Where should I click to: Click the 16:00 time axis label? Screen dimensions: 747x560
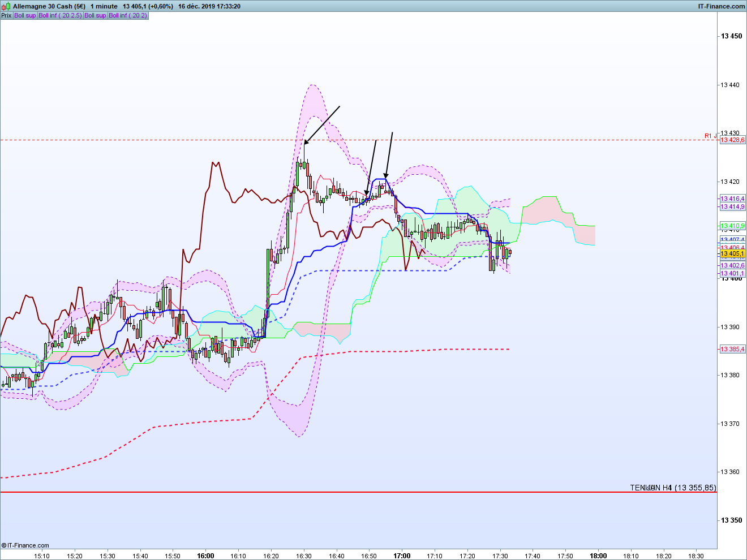click(x=205, y=556)
